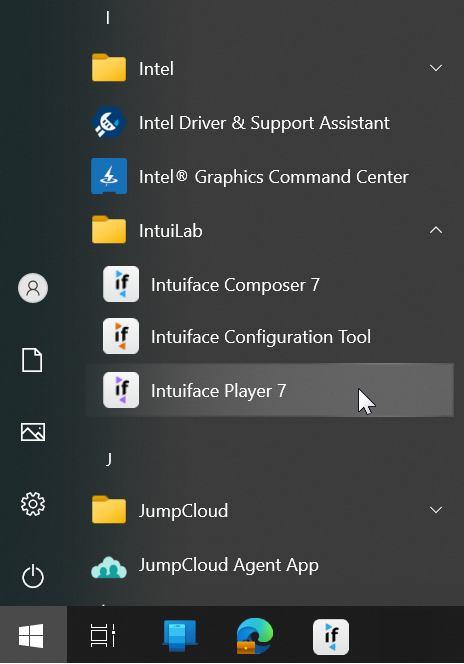Viewport: 464px width, 664px height.
Task: Select the Intel folder name
Action: 156,69
